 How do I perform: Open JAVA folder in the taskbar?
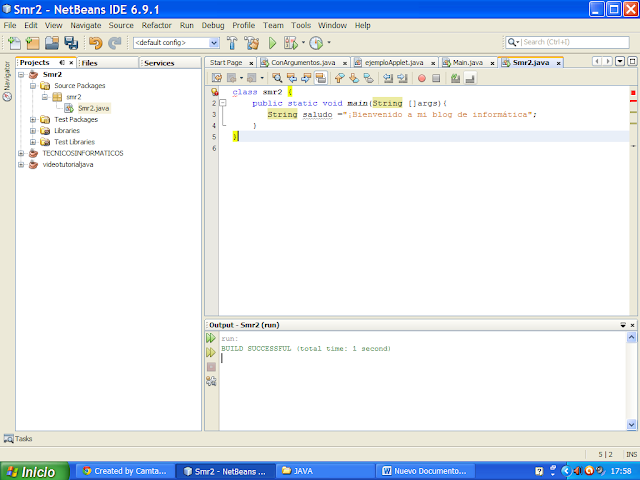click(325, 471)
